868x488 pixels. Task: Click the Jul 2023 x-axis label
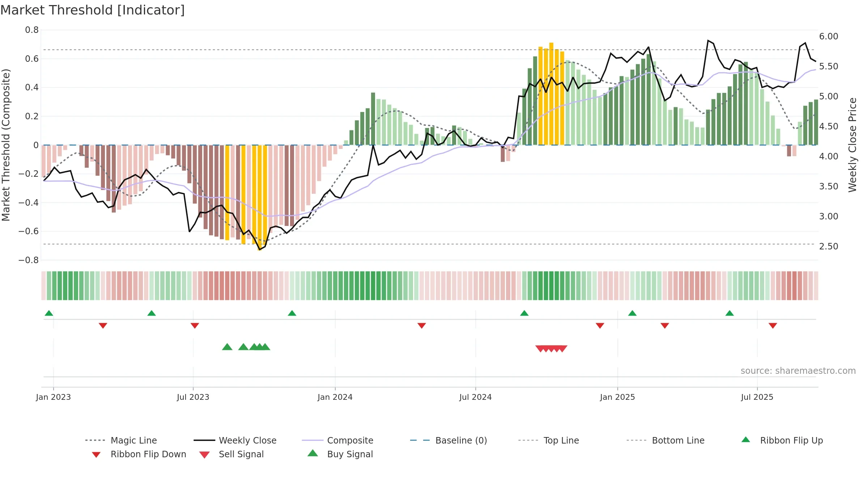(x=193, y=397)
